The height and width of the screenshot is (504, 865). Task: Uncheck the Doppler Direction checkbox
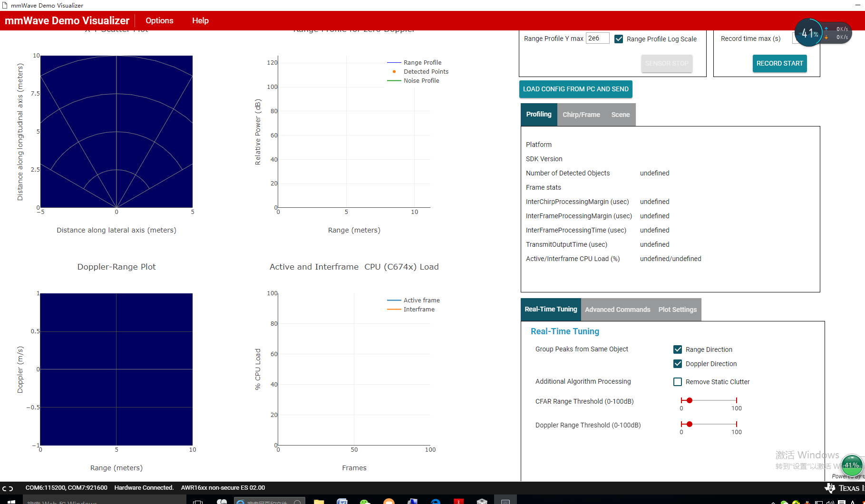coord(678,364)
